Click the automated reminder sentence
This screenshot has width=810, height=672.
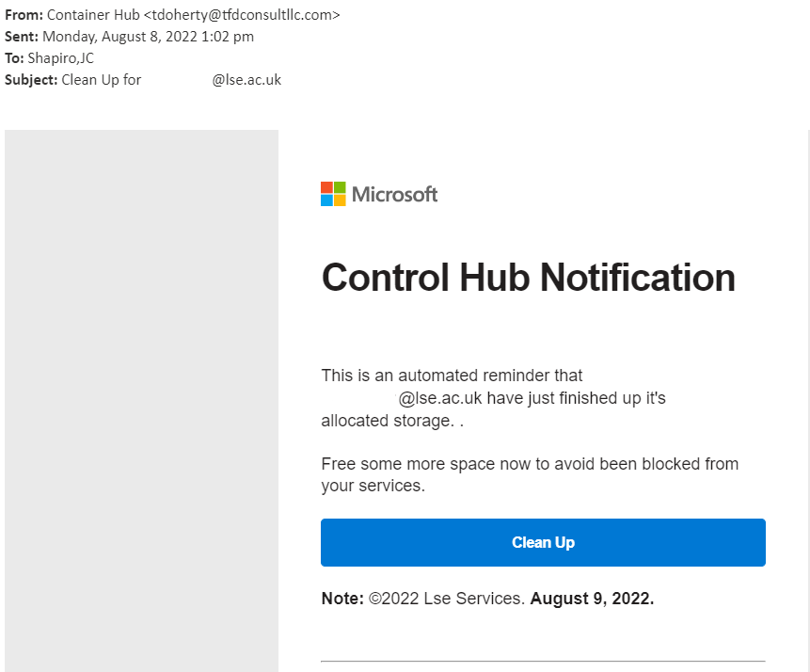pyautogui.click(x=452, y=376)
